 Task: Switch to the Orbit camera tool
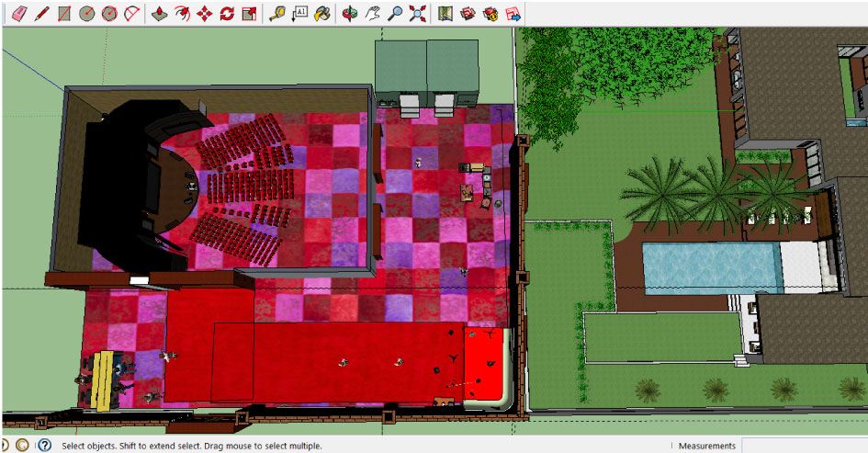[350, 13]
